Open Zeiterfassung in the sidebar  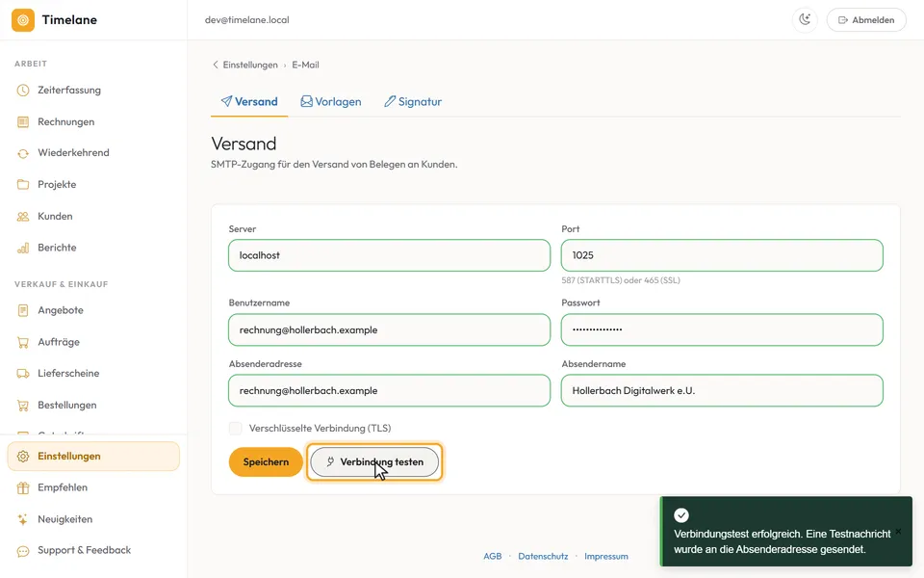(93, 91)
